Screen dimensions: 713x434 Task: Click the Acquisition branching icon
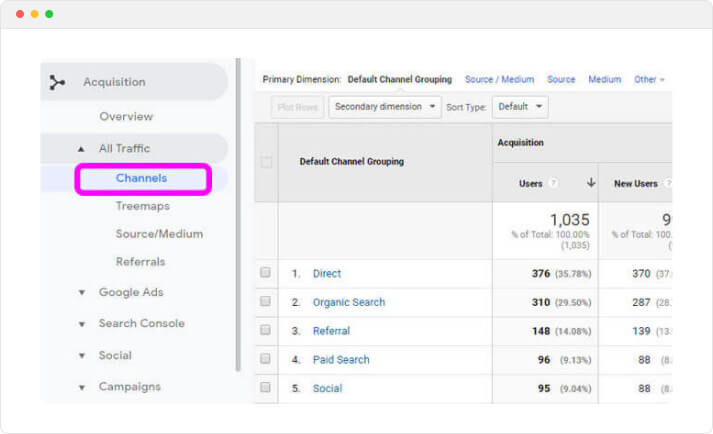coord(57,82)
